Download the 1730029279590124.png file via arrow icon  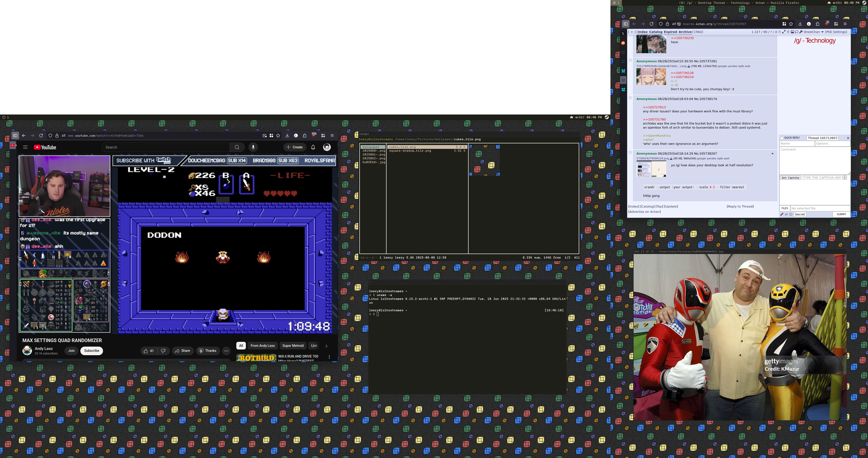(x=671, y=158)
